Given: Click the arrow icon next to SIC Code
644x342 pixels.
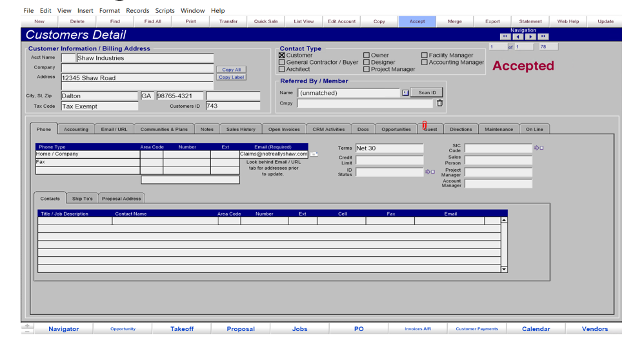Looking at the screenshot, I should 539,148.
